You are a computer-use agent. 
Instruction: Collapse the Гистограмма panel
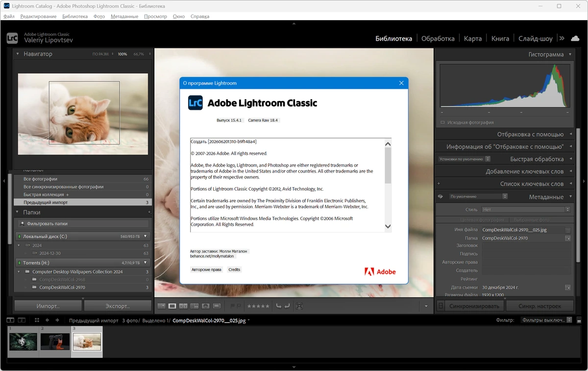tap(570, 54)
